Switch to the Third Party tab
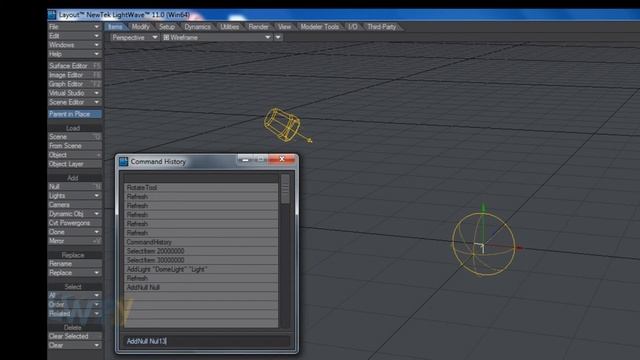This screenshot has height=360, width=640. coord(382,27)
